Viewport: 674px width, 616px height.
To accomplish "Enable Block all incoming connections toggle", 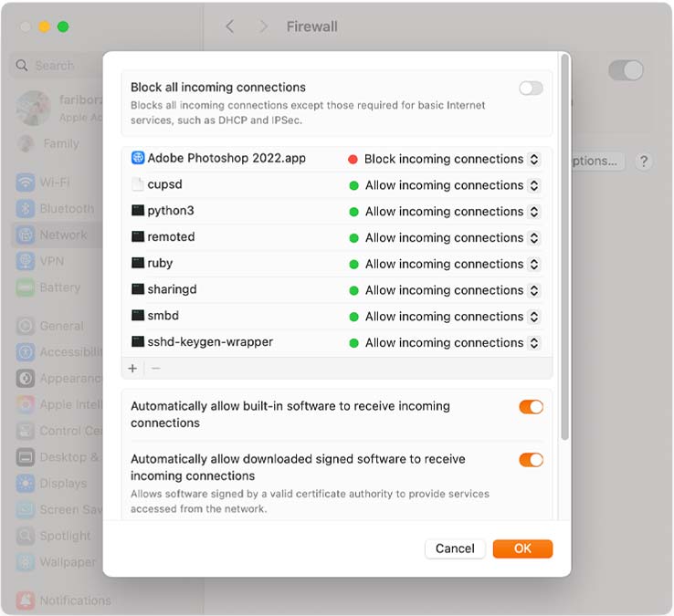I will pyautogui.click(x=531, y=88).
